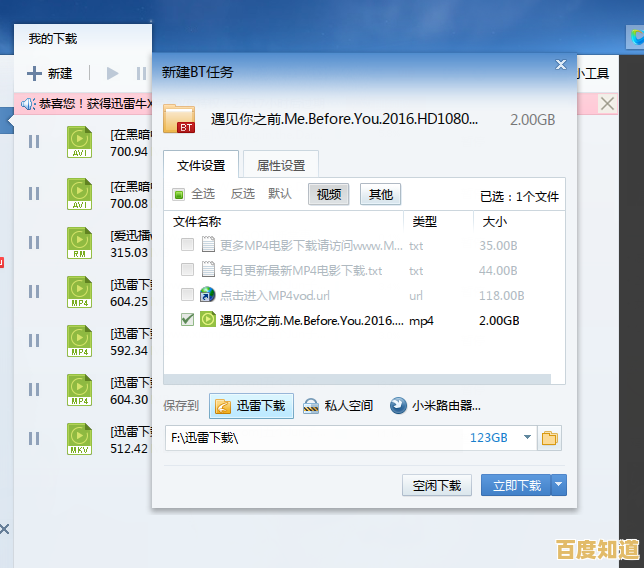This screenshot has height=568, width=644.
Task: Click the speaker announcement icon in pink banner
Action: (28, 104)
